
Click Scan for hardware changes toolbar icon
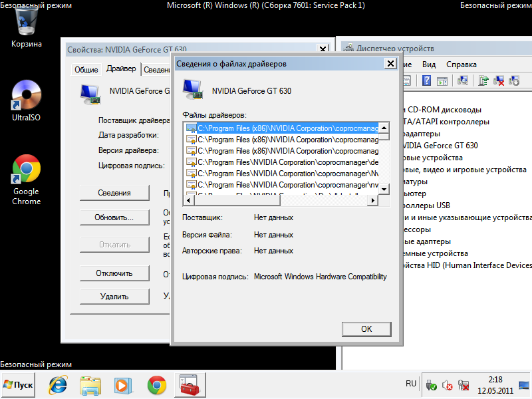point(462,80)
